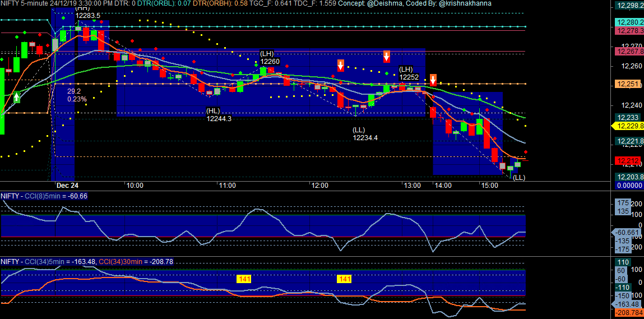The image size is (644, 319).
Task: Click the positive 135 level tag
Action: tap(623, 211)
